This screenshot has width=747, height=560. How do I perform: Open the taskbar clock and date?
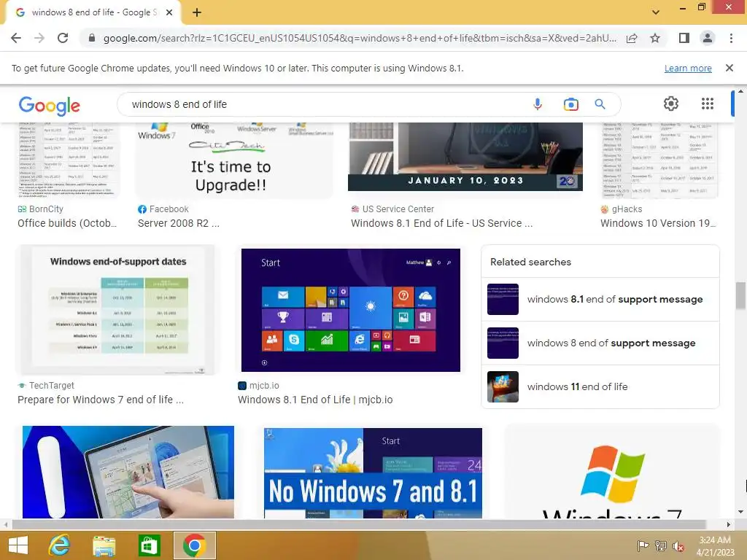point(715,545)
